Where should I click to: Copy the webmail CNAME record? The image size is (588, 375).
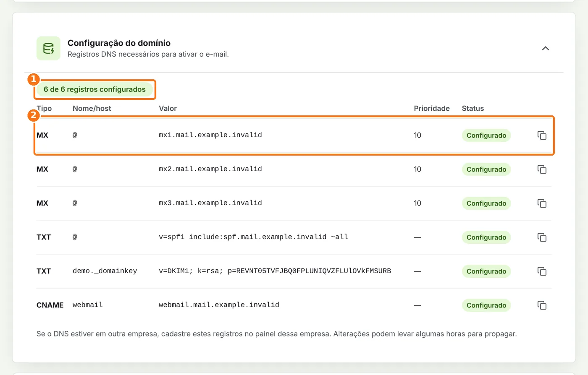pos(542,305)
